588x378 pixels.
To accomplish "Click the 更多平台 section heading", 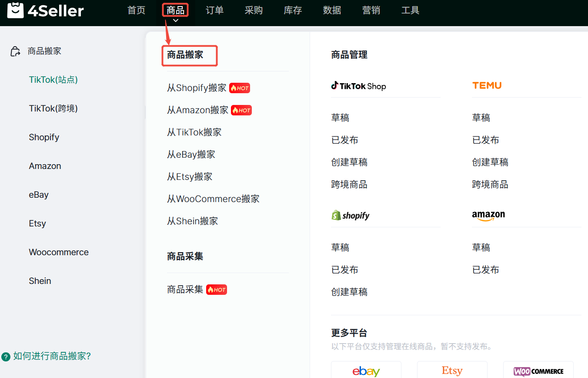I will [x=349, y=333].
